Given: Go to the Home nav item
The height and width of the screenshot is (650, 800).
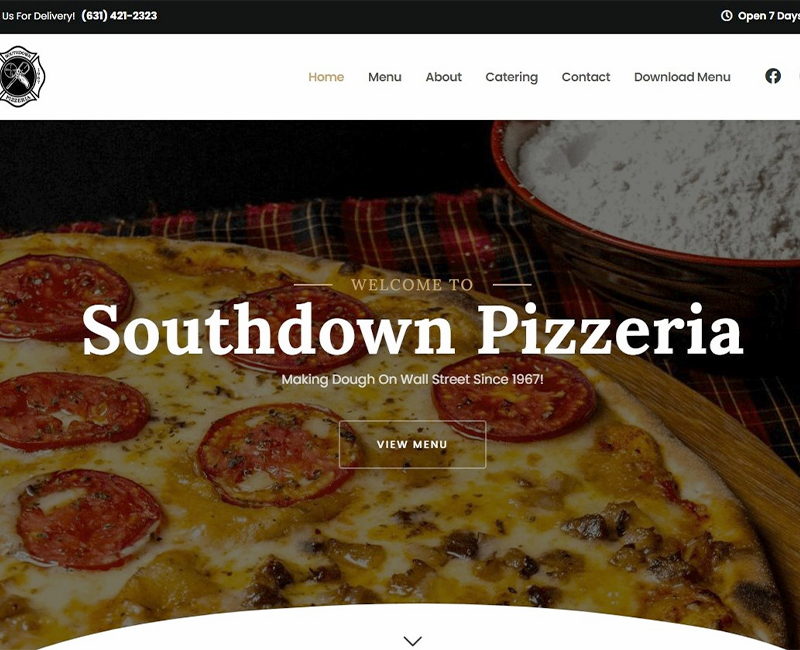Looking at the screenshot, I should click(x=326, y=77).
